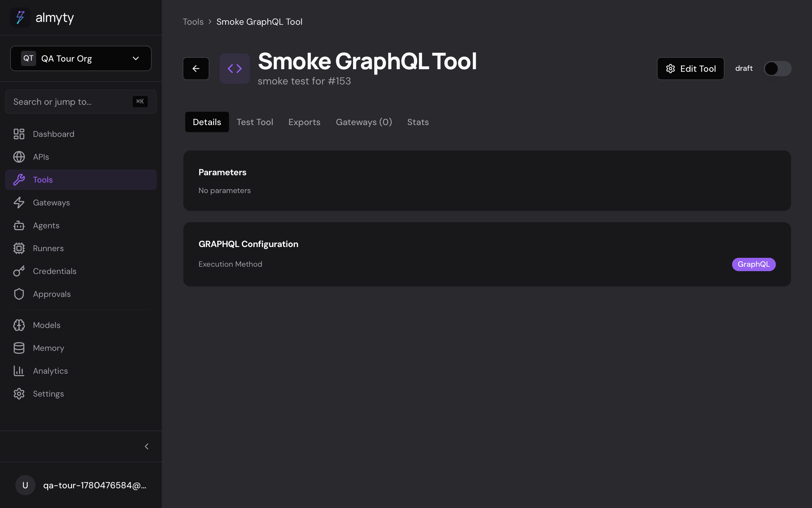
Task: Collapse the sidebar with the chevron
Action: [x=147, y=446]
